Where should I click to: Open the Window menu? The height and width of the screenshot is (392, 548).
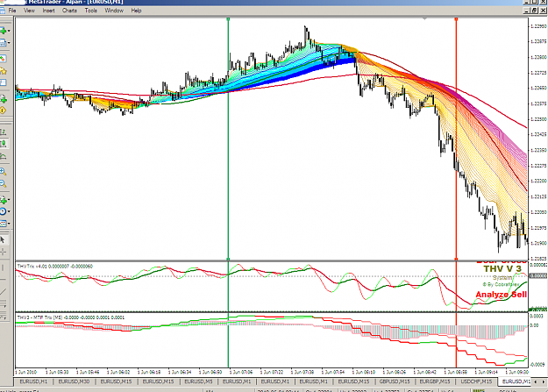pyautogui.click(x=114, y=11)
